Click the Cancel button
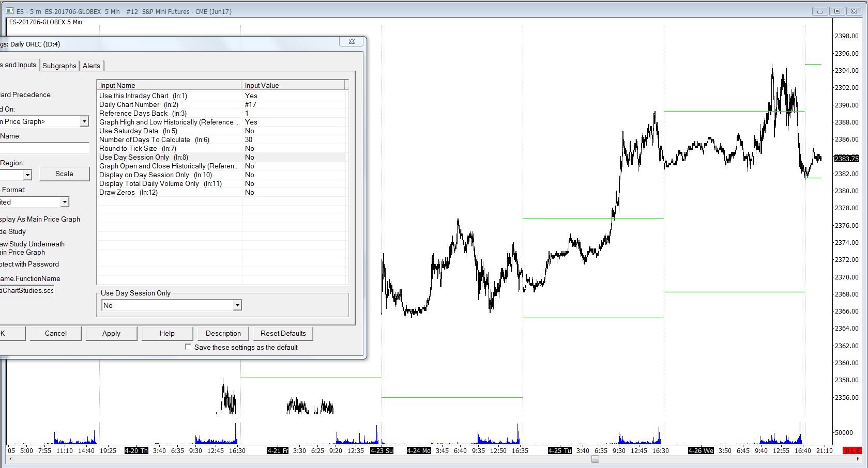868x468 pixels. [x=56, y=334]
